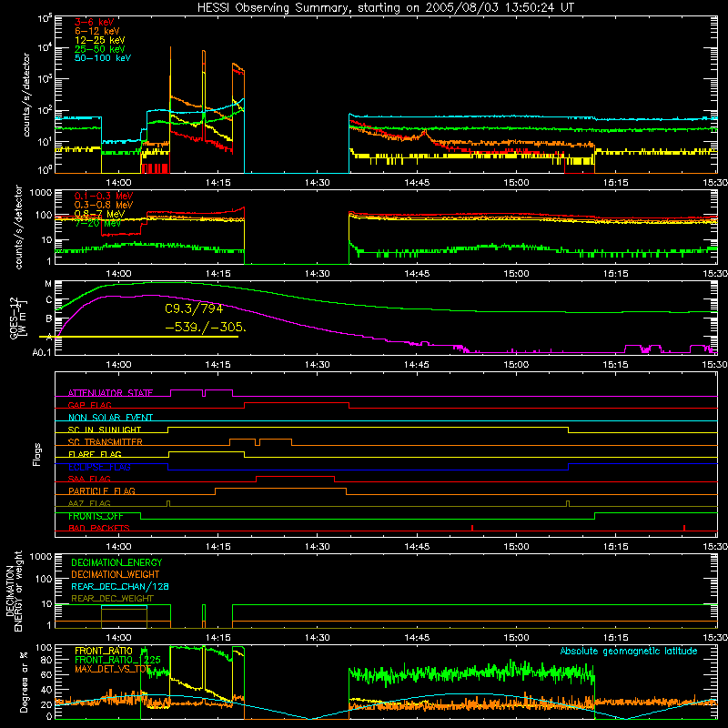Select the 3-6 keV legend label
Image resolution: width=728 pixels, height=728 pixels.
tap(95, 22)
